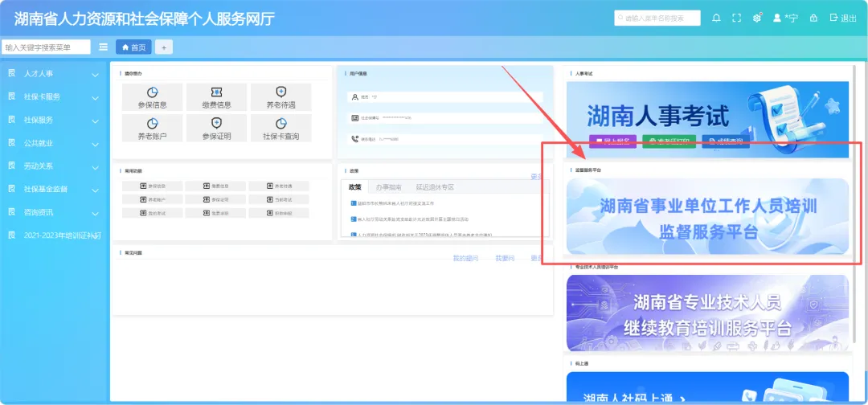This screenshot has height=405, width=868.
Task: Open 2021-2023年培训证补打 in the sidebar
Action: tap(63, 235)
